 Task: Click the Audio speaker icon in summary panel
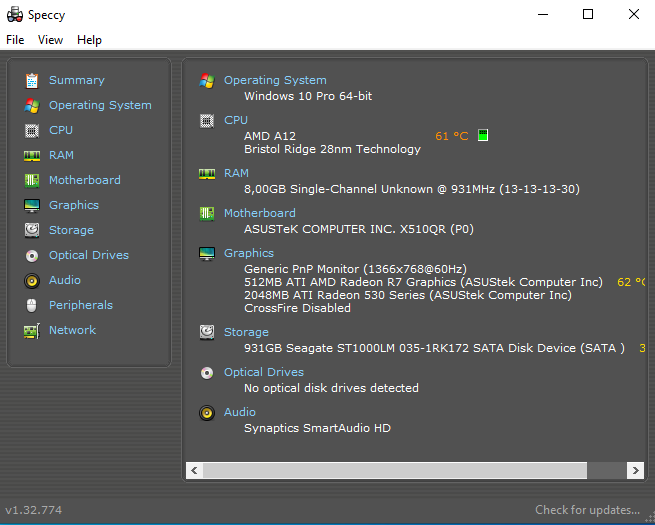coord(207,413)
